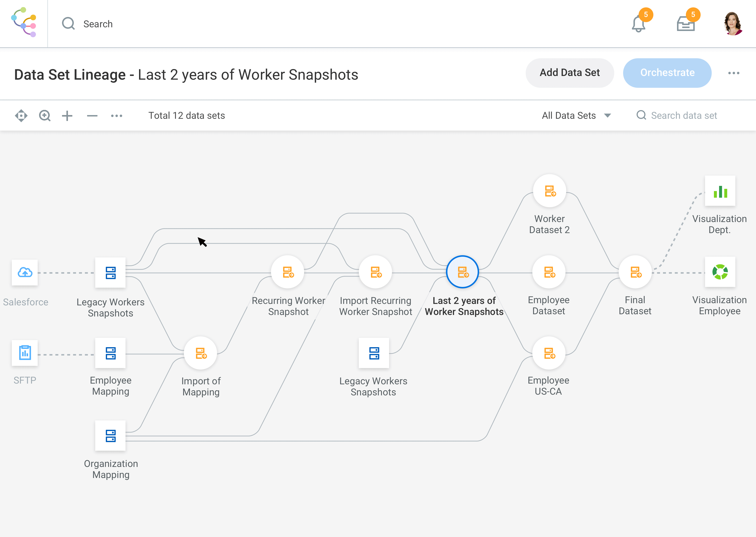
Task: Click the Organization Mapping data set node
Action: [110, 435]
